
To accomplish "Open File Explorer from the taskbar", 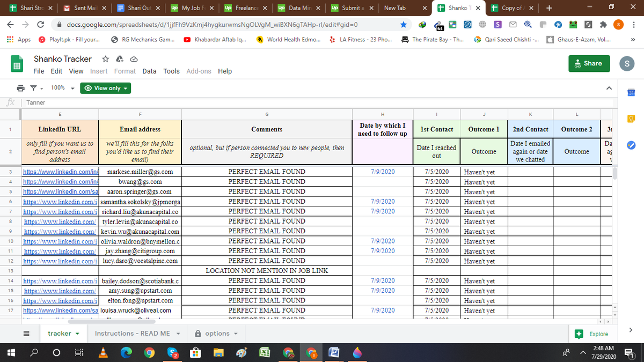I will tap(218, 352).
